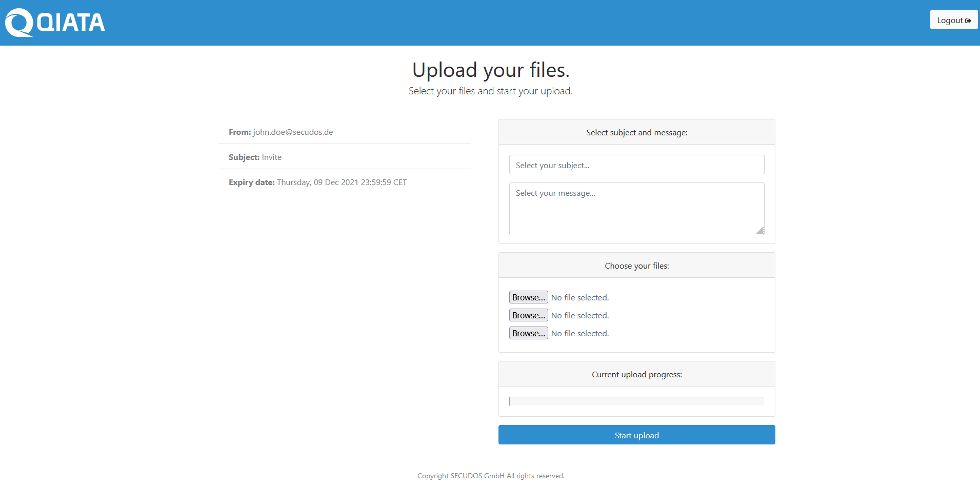Click the upload progress bar
Image resolution: width=980 pixels, height=488 pixels.
636,401
